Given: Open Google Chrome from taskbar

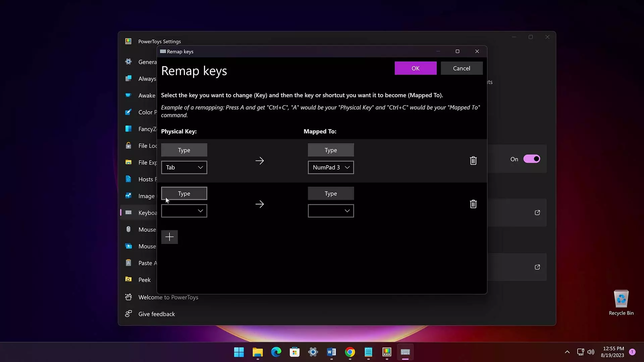Looking at the screenshot, I should click(350, 352).
